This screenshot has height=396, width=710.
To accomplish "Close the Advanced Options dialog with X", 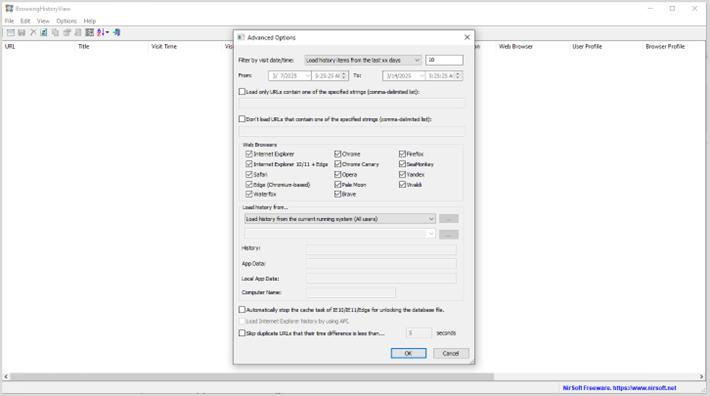I will point(467,38).
